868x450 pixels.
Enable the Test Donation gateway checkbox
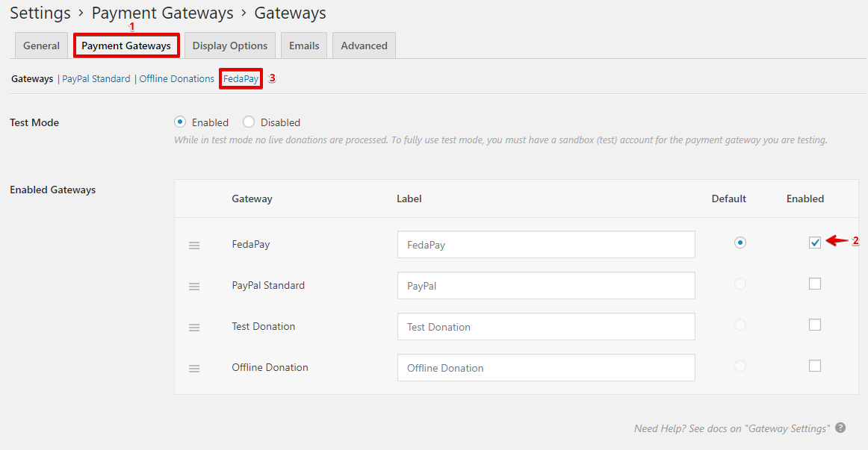pos(815,325)
